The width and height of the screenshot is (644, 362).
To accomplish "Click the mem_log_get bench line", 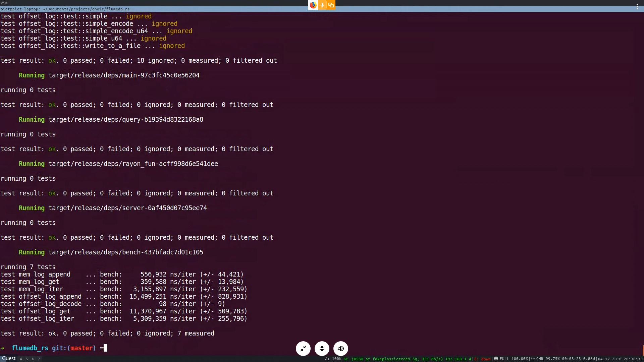I will [122, 282].
